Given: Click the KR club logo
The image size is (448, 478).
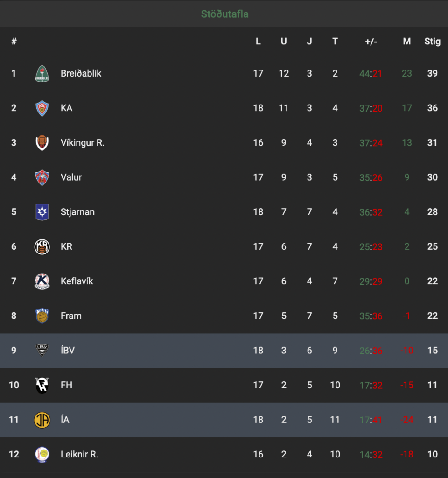Looking at the screenshot, I should 42,246.
